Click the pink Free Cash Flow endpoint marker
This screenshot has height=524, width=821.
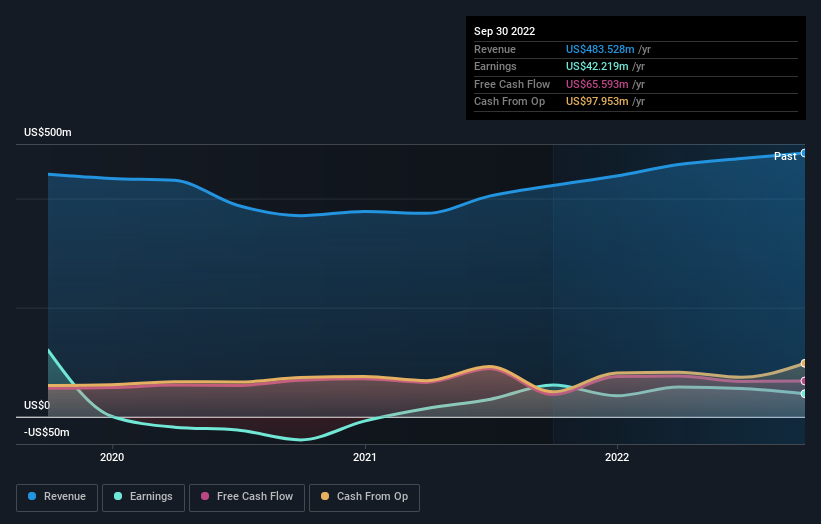804,381
